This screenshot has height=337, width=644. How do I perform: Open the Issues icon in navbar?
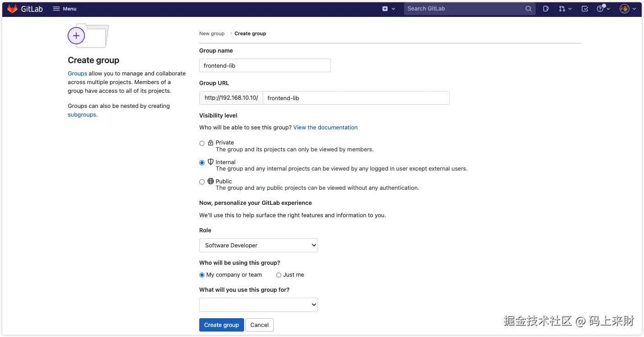(x=546, y=9)
